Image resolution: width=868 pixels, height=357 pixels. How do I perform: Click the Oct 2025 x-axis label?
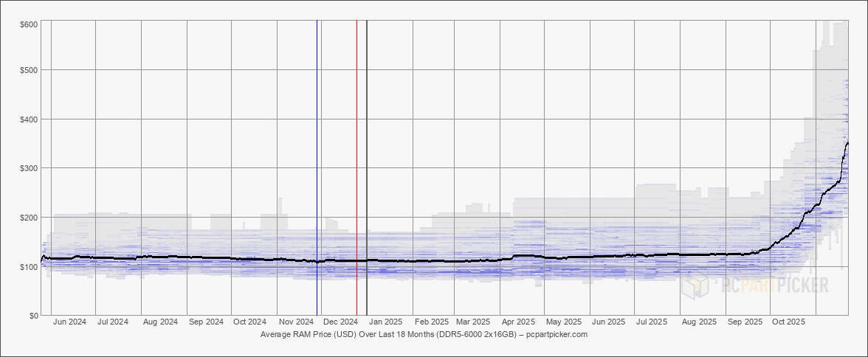coord(788,322)
